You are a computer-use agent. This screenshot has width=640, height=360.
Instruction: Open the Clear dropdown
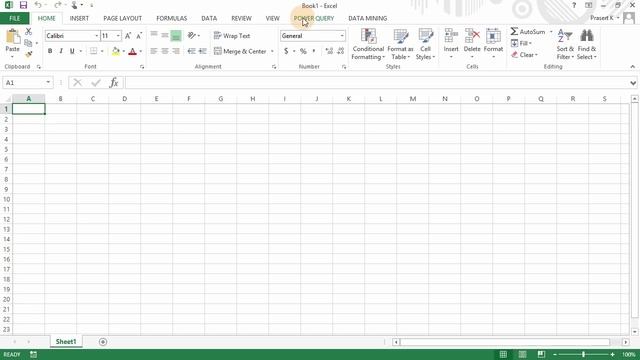[524, 55]
